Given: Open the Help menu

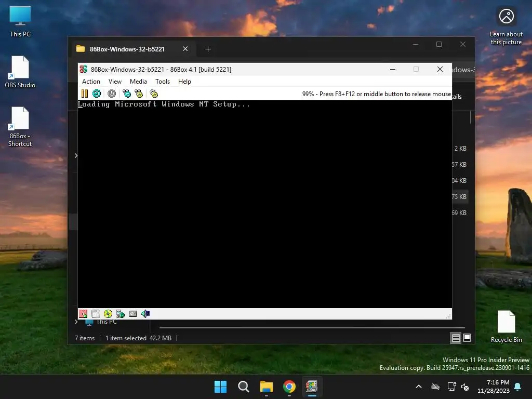Looking at the screenshot, I should pos(184,82).
